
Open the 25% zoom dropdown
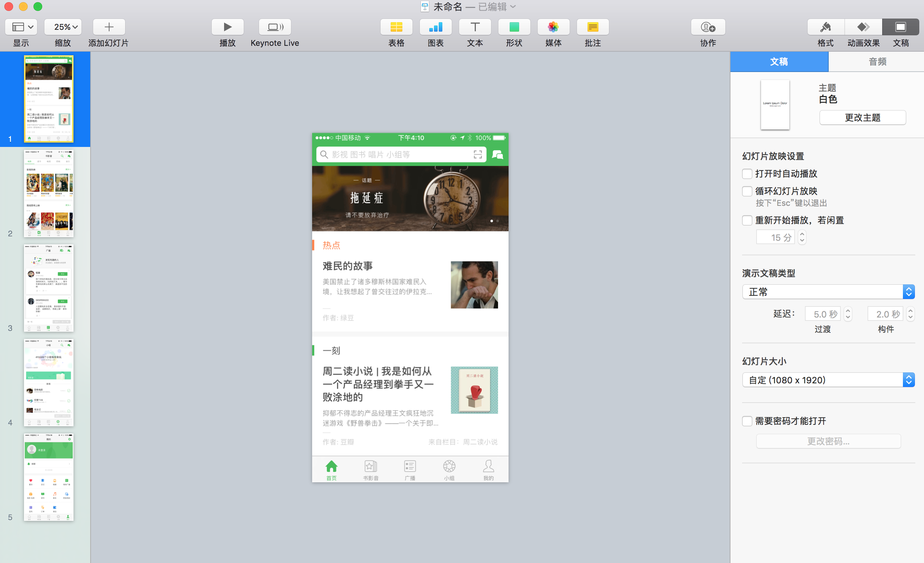pos(63,27)
